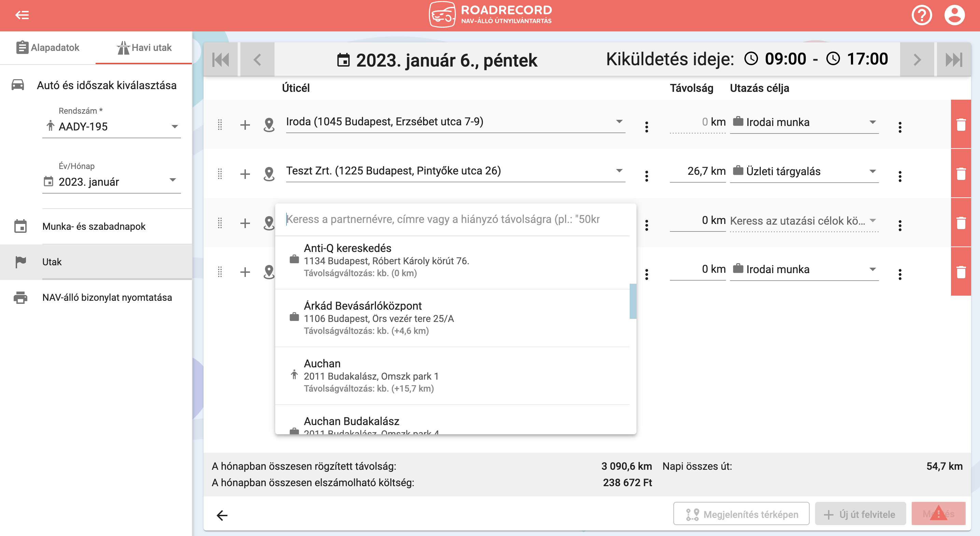Image resolution: width=980 pixels, height=536 pixels.
Task: Open Irodai munka purpose dropdown in first row
Action: 804,122
